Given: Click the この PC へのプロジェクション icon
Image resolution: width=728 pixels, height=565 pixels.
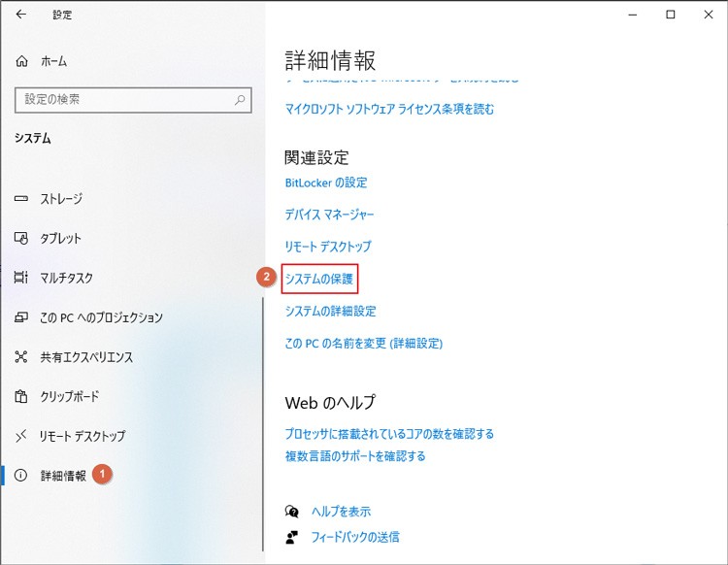Looking at the screenshot, I should click(21, 317).
